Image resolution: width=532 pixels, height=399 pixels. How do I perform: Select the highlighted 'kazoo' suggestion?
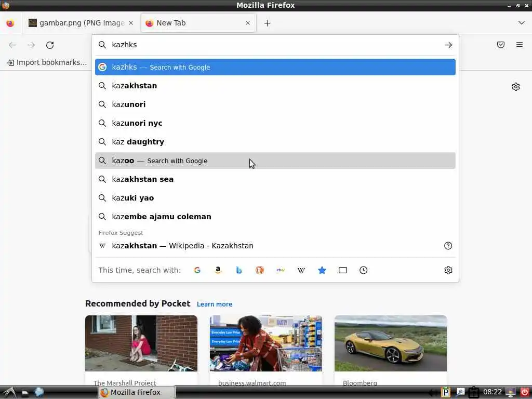pos(275,161)
